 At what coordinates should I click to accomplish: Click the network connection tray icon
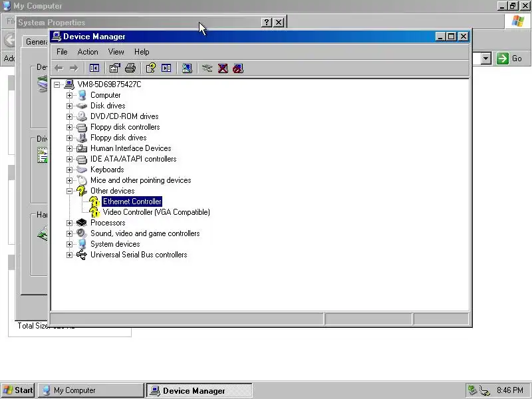click(x=485, y=390)
